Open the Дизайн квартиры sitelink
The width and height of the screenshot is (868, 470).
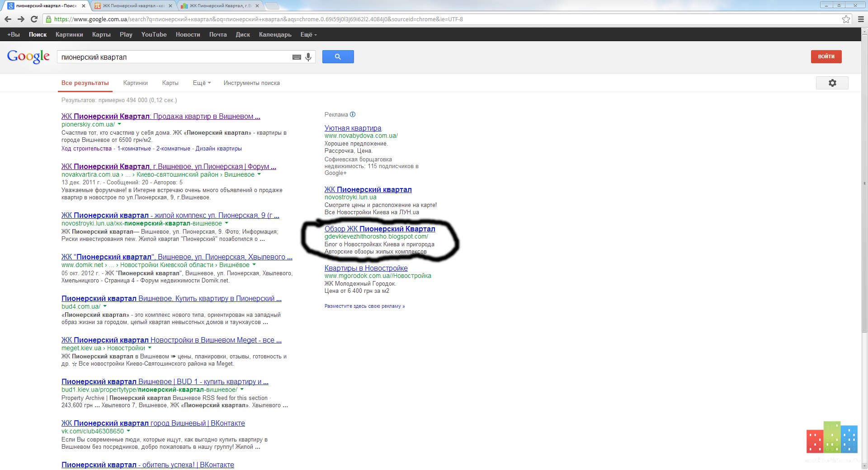218,148
